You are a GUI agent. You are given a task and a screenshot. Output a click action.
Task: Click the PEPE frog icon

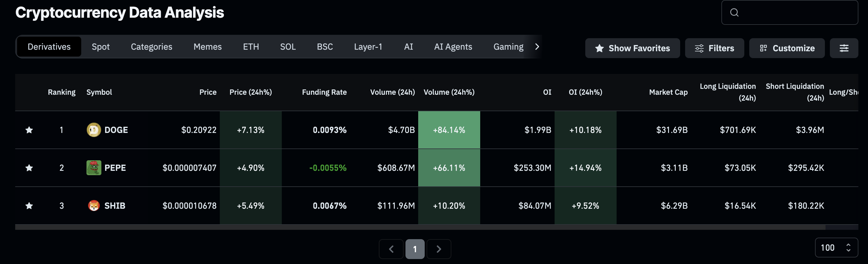click(94, 168)
